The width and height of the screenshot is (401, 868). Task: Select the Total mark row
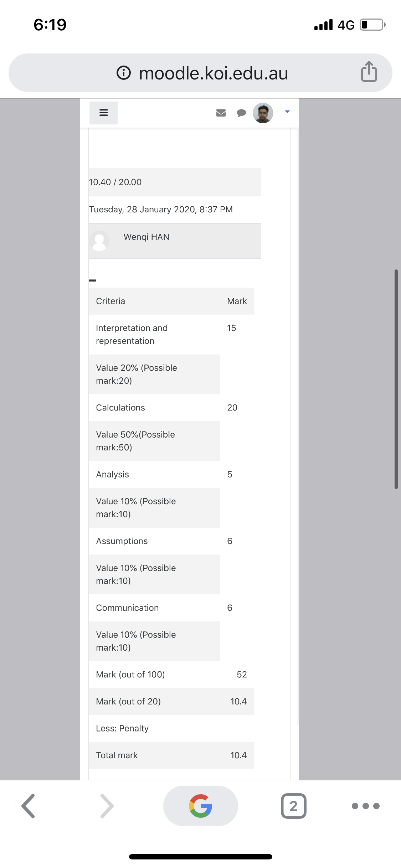tap(171, 755)
